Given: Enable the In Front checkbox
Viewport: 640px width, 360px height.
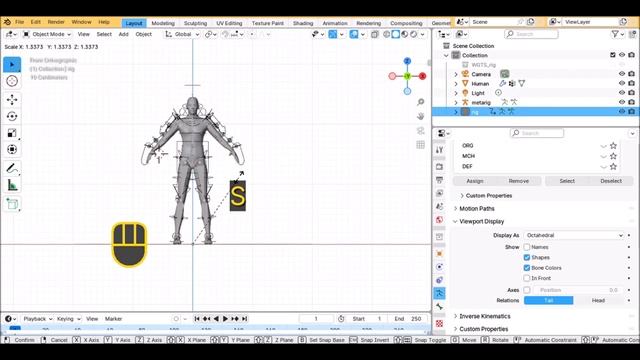Looking at the screenshot, I should coord(527,278).
